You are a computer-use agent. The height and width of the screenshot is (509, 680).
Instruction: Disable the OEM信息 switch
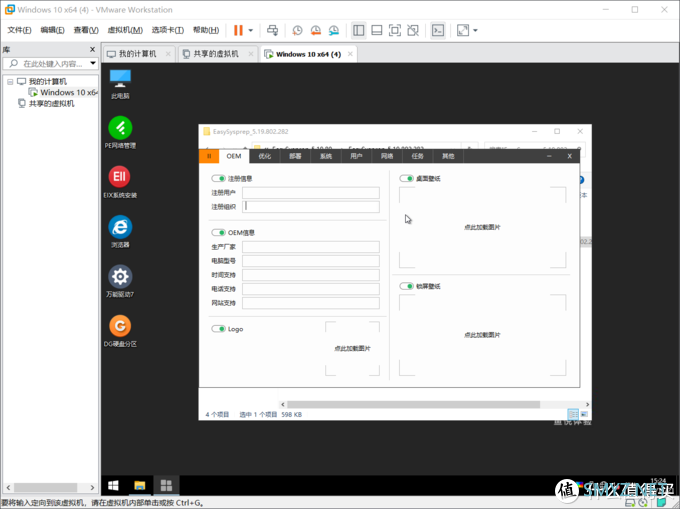[218, 232]
